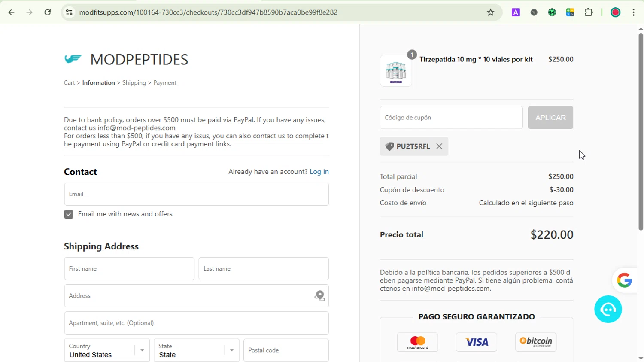The height and width of the screenshot is (362, 644).
Task: Select the Information breadcrumb step
Action: pos(98,83)
